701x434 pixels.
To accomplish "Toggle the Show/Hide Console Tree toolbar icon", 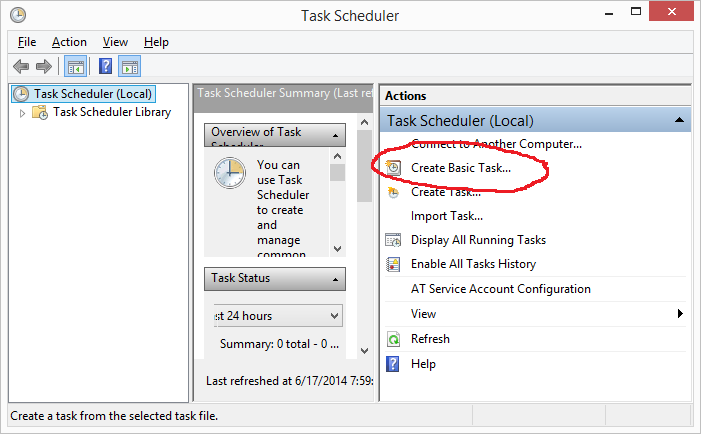I will point(76,67).
